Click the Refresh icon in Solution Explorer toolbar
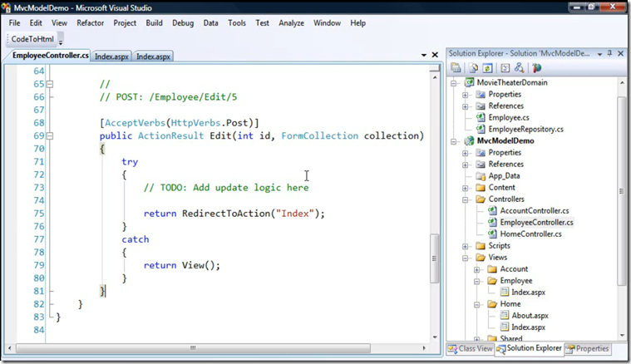631x364 pixels. 487,68
